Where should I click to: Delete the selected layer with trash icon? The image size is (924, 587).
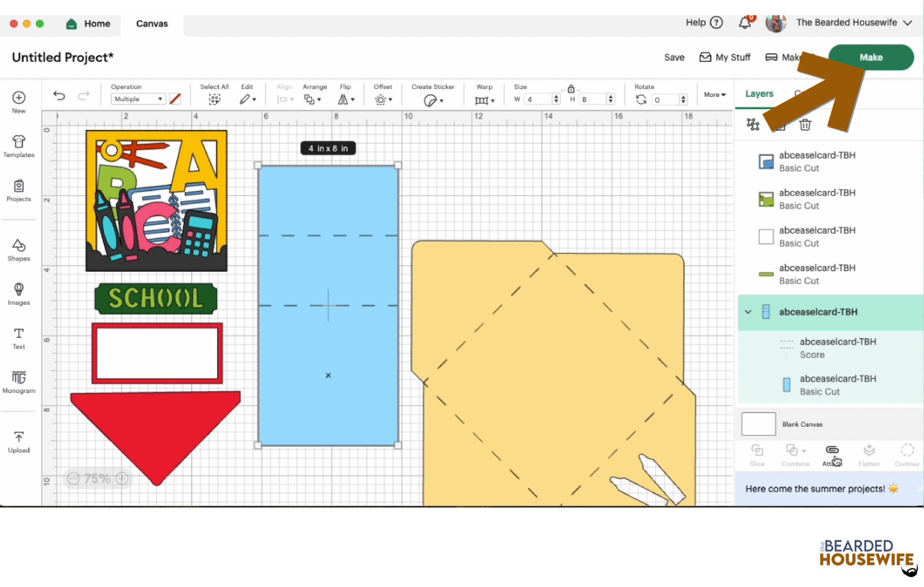point(805,124)
